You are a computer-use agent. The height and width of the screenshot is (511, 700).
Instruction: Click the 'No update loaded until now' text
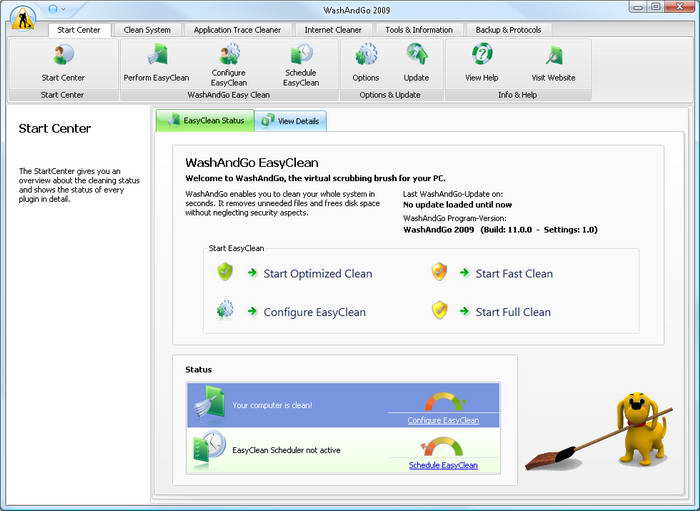click(458, 205)
